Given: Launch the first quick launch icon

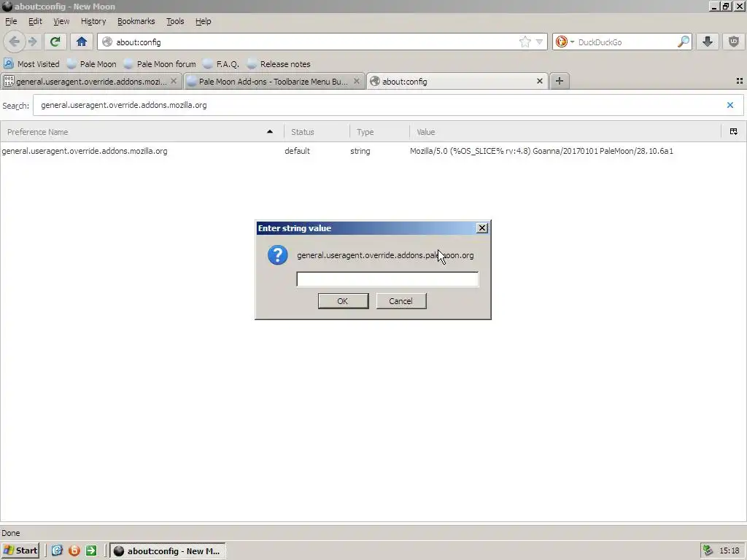Looking at the screenshot, I should click(x=57, y=551).
